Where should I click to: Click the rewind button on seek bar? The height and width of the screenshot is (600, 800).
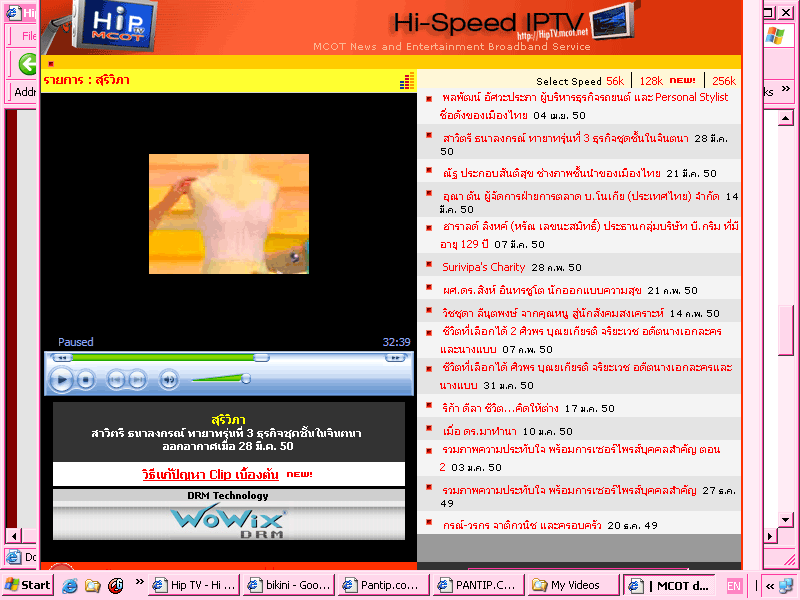point(62,358)
